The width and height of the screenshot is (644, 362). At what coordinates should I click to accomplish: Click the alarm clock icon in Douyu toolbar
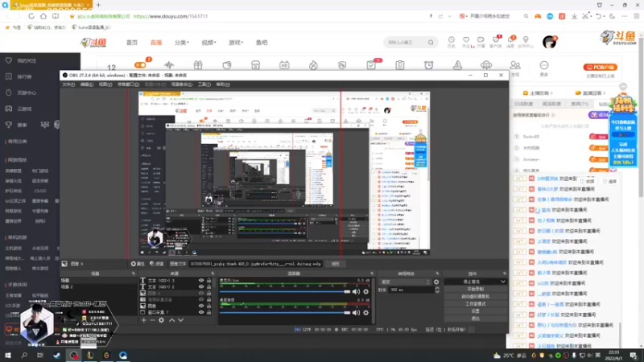428,65
